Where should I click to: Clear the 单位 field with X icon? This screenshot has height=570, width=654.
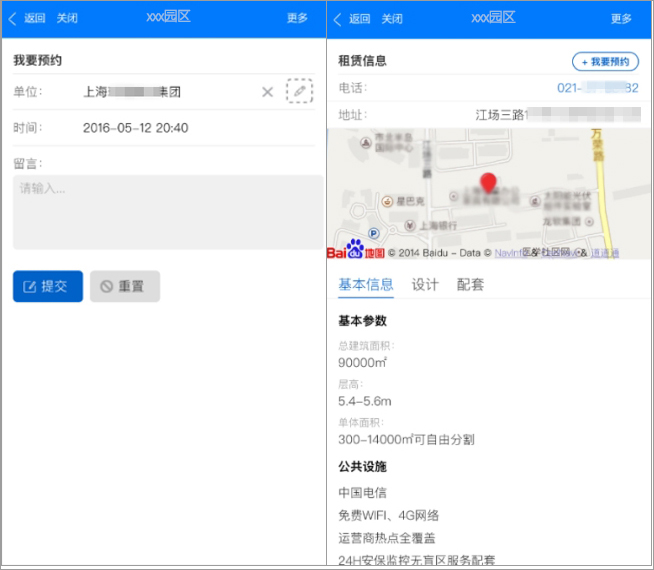tap(267, 92)
